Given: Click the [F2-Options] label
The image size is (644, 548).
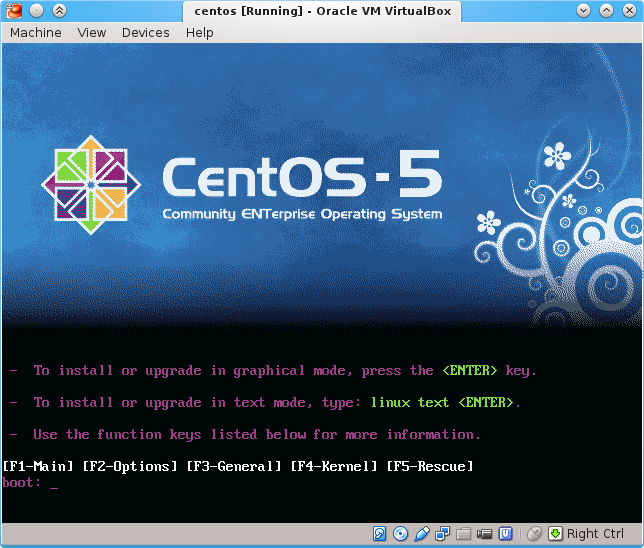Looking at the screenshot, I should click(x=130, y=466).
